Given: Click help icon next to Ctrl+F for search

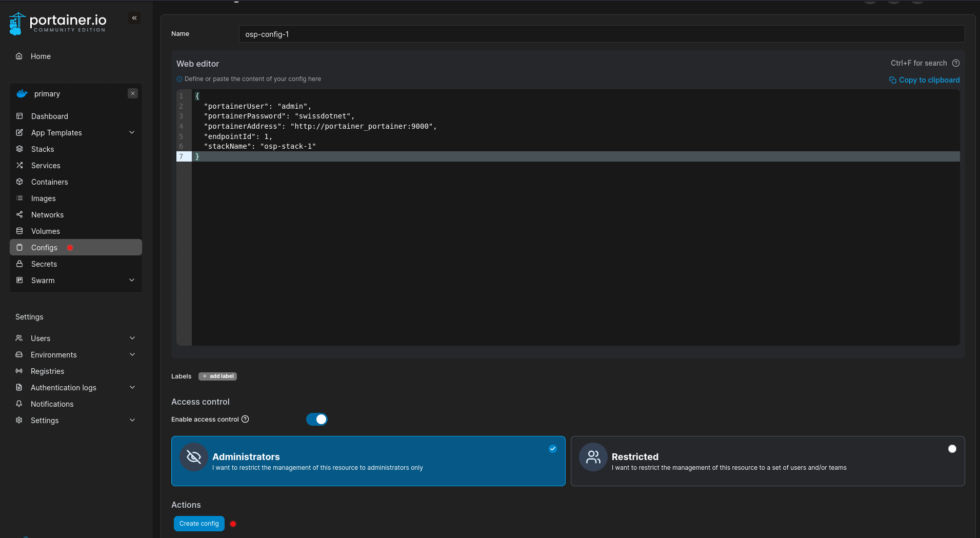Looking at the screenshot, I should [x=956, y=63].
